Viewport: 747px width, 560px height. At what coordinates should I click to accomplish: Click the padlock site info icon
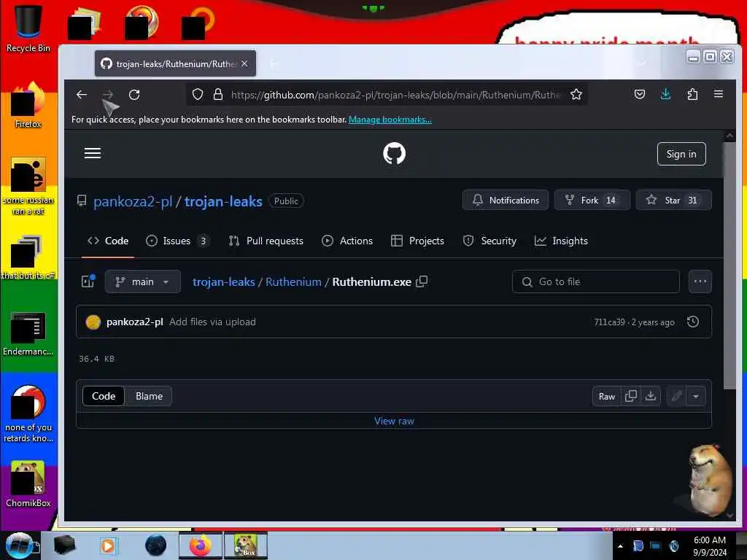tap(217, 95)
